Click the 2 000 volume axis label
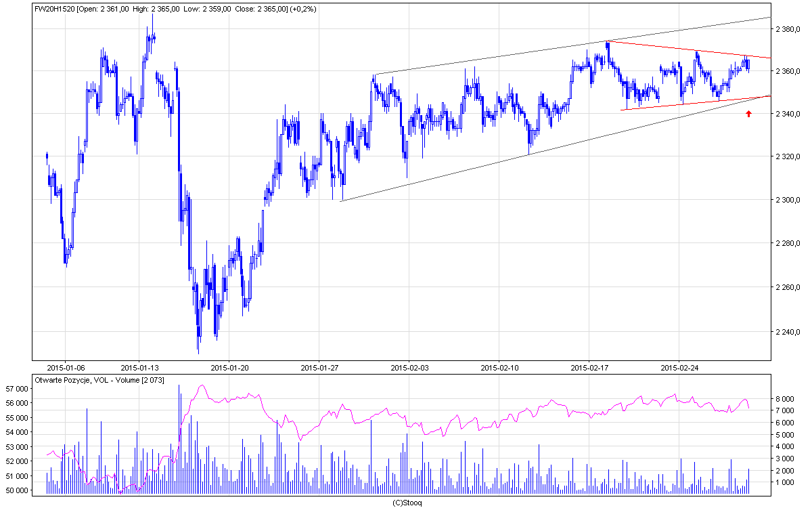 [x=784, y=470]
